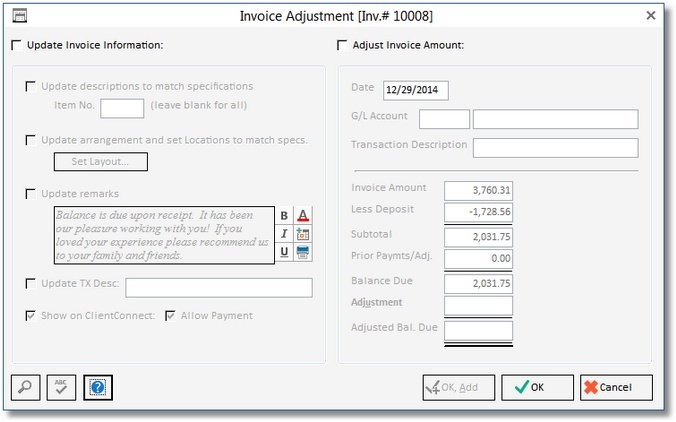Click the 'G/L Account' label

tap(379, 116)
